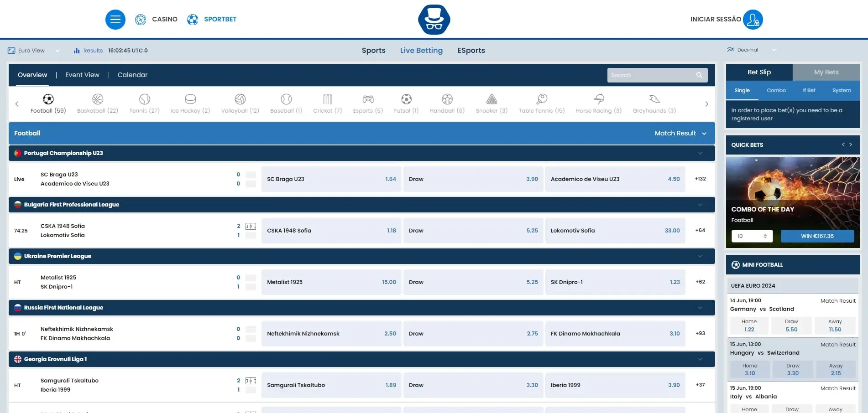Open pitch view for CSKA 1948 Sofia match

coord(251,226)
